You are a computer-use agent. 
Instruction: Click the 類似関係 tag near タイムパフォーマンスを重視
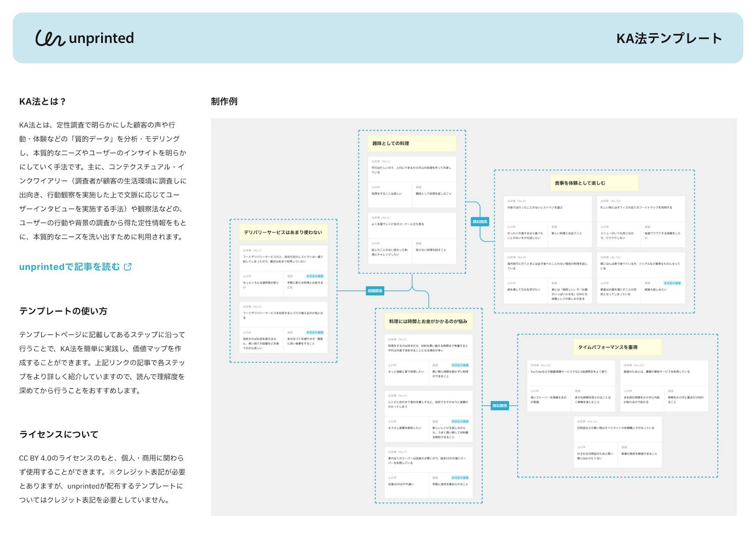499,405
